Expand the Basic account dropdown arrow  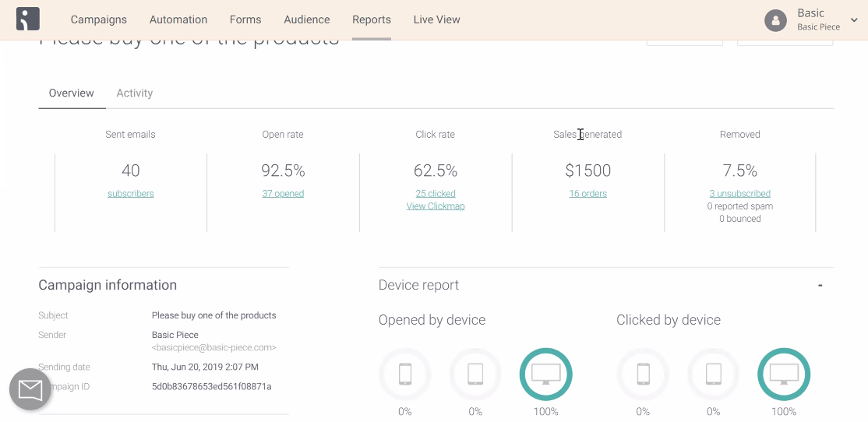click(854, 20)
